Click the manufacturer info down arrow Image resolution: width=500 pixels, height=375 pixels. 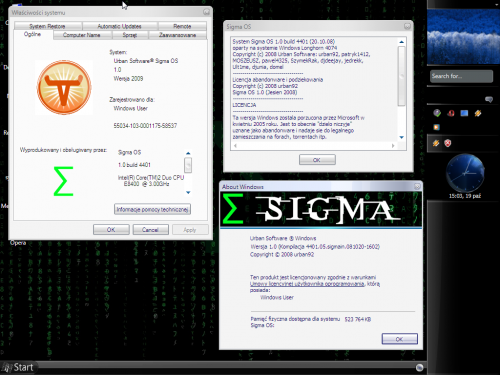pos(188,192)
